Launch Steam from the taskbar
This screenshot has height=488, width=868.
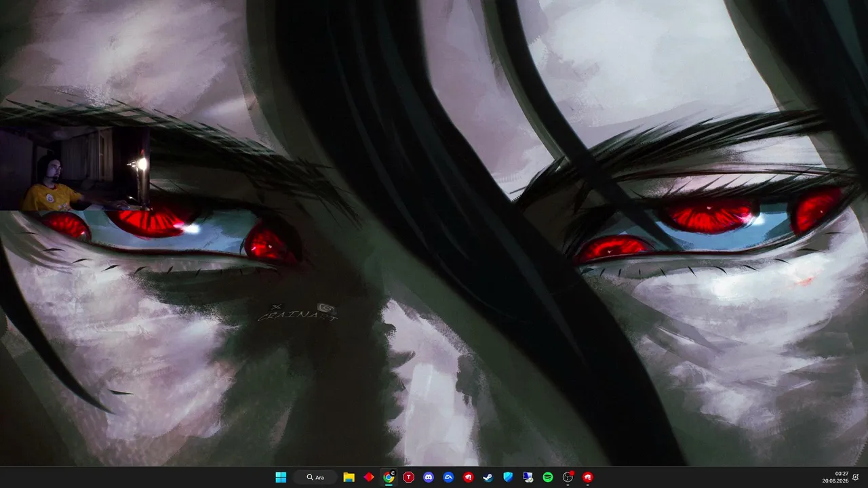(x=488, y=477)
